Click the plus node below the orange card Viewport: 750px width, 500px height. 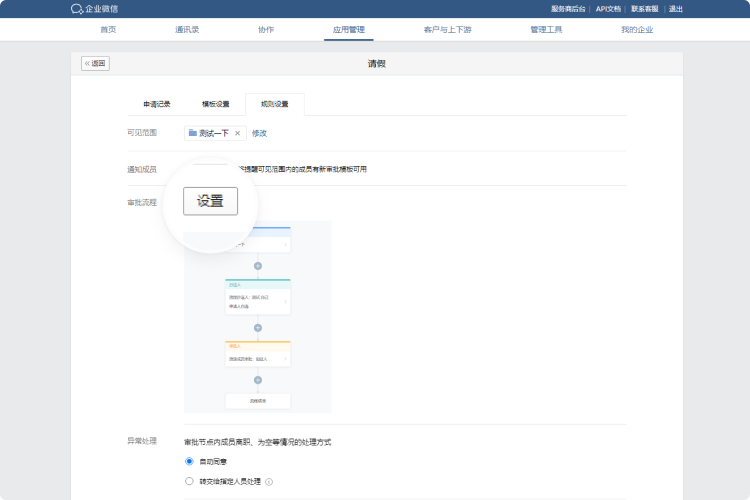click(257, 380)
